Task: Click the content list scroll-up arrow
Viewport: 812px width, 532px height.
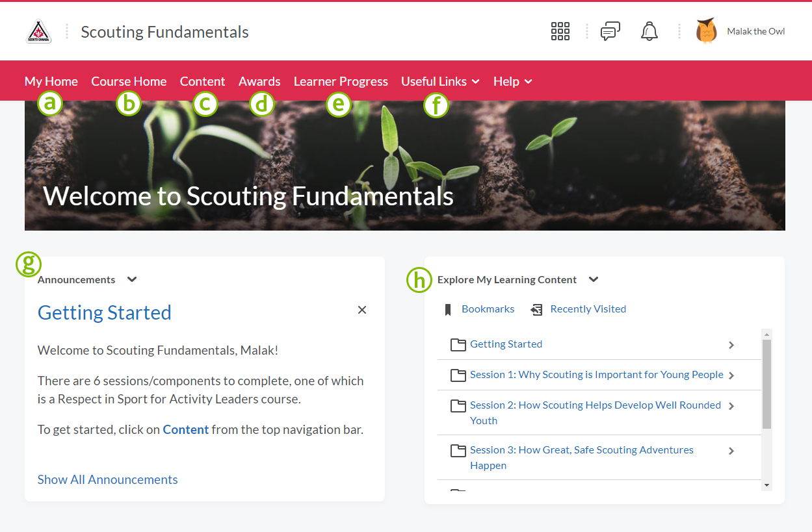Action: [766, 335]
